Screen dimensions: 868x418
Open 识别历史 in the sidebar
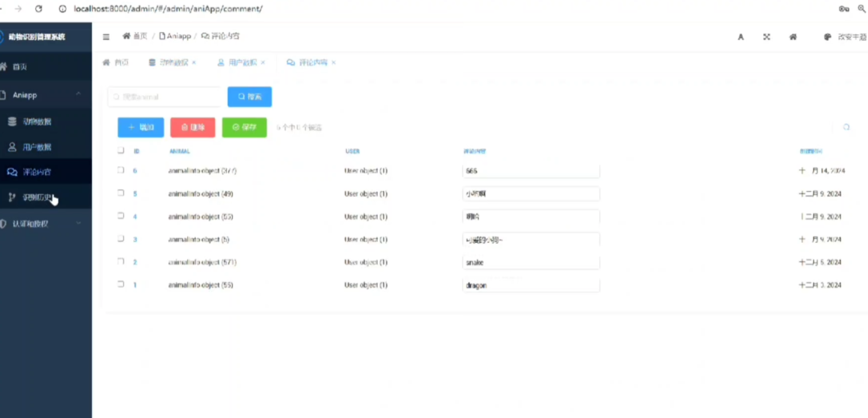pos(37,198)
